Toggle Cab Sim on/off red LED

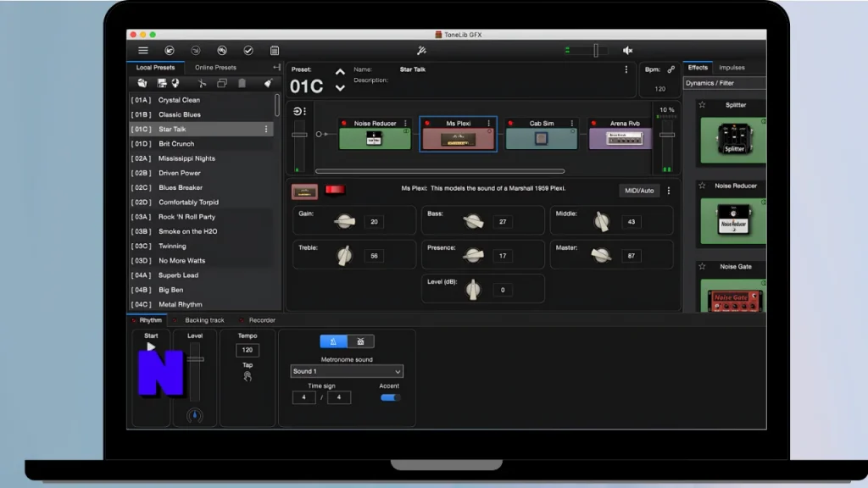(510, 124)
